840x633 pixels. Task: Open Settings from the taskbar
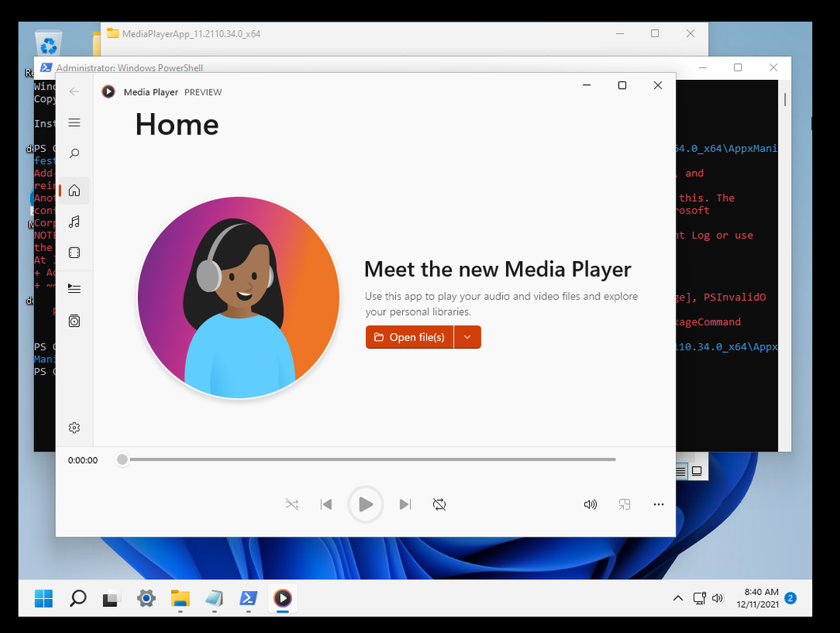click(x=146, y=598)
